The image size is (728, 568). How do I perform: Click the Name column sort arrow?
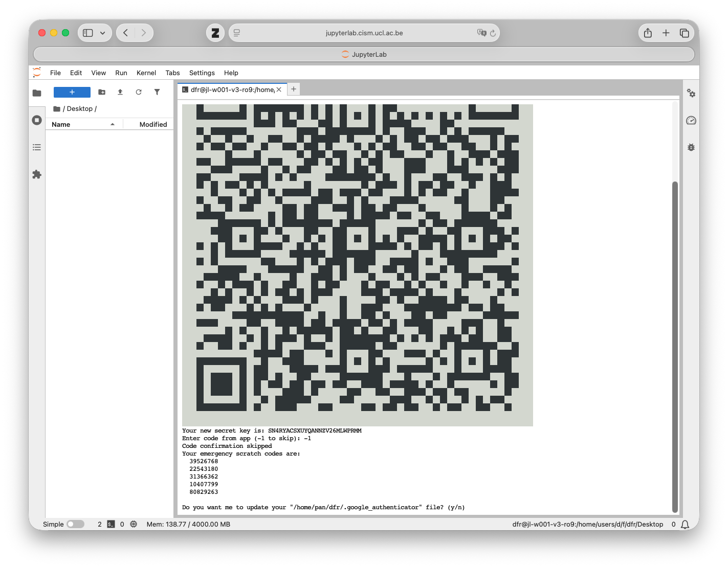113,124
